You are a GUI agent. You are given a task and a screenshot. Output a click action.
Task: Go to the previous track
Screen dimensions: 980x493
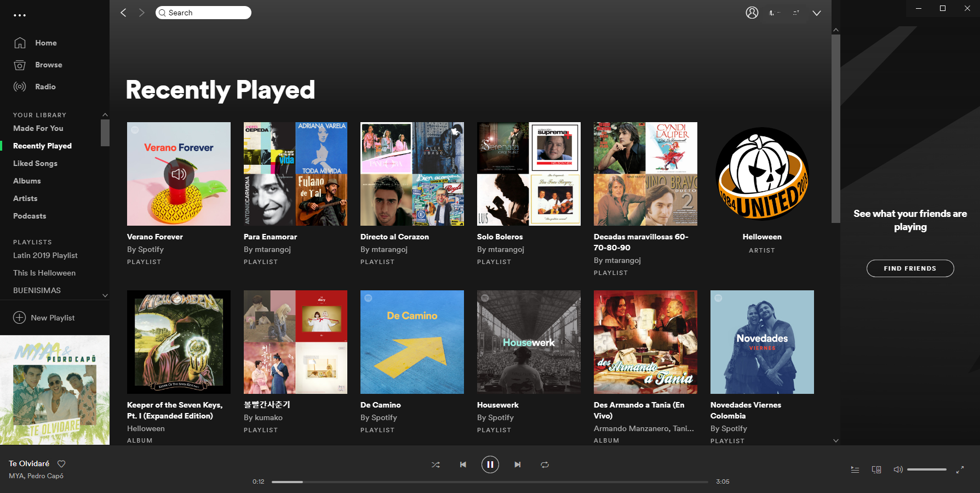(463, 465)
